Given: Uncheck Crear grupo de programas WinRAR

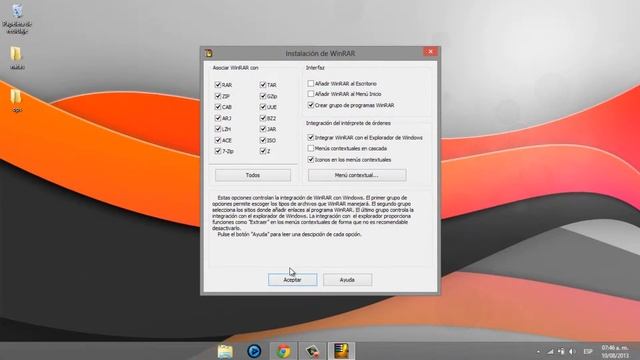Looking at the screenshot, I should [311, 105].
